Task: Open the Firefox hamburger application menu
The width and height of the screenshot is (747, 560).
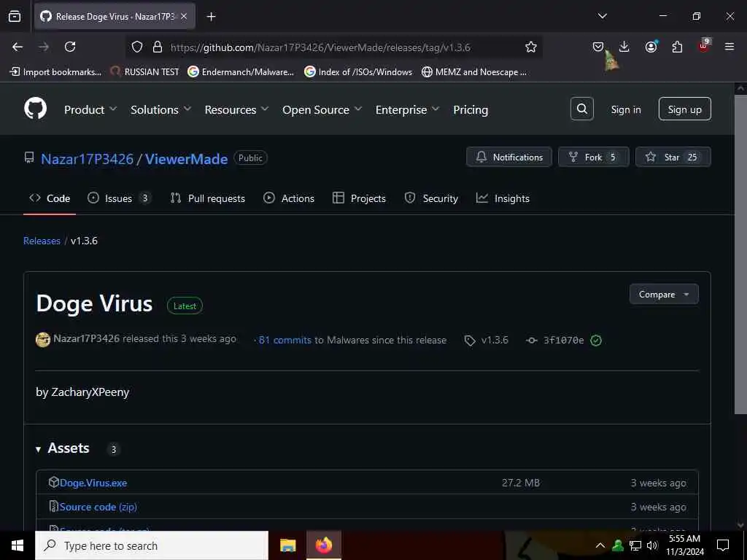Action: [x=729, y=47]
